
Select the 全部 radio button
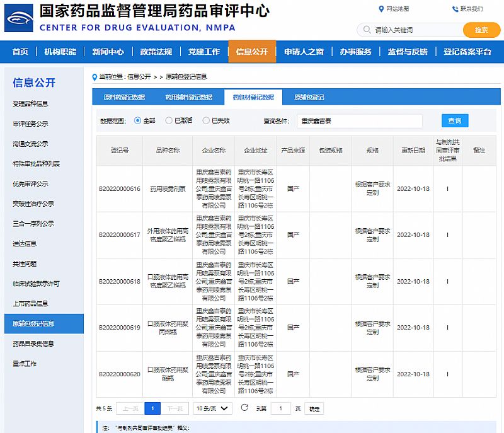tap(138, 120)
